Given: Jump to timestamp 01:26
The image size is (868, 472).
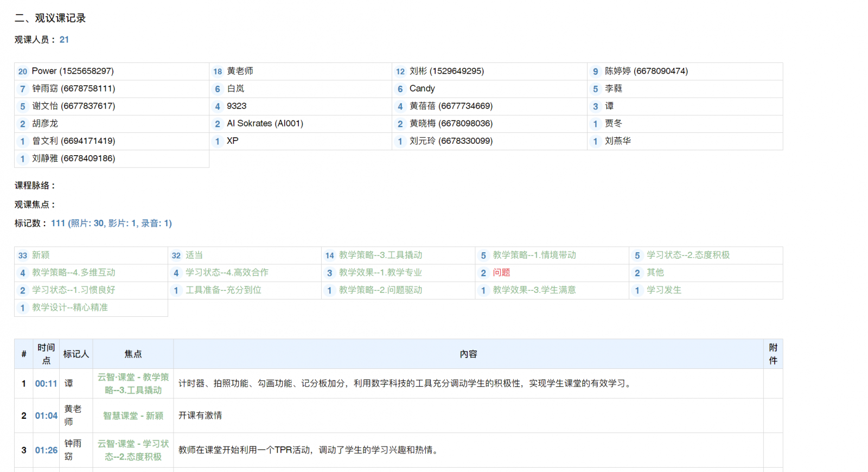Looking at the screenshot, I should (x=46, y=450).
